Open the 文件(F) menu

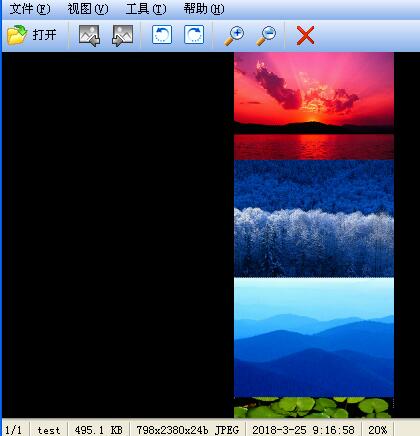tap(30, 9)
